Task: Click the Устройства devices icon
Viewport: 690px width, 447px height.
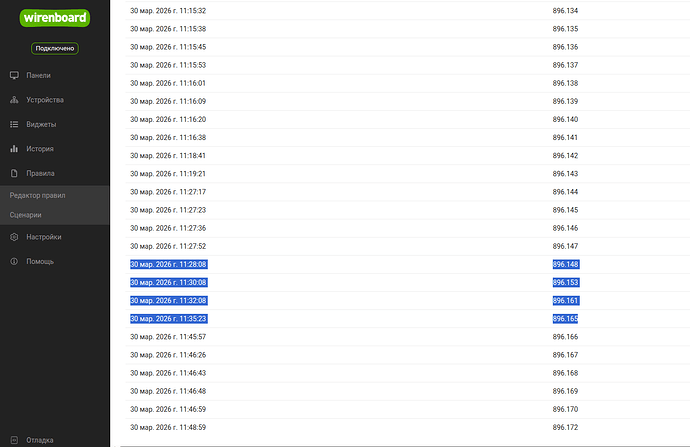Action: (14, 100)
